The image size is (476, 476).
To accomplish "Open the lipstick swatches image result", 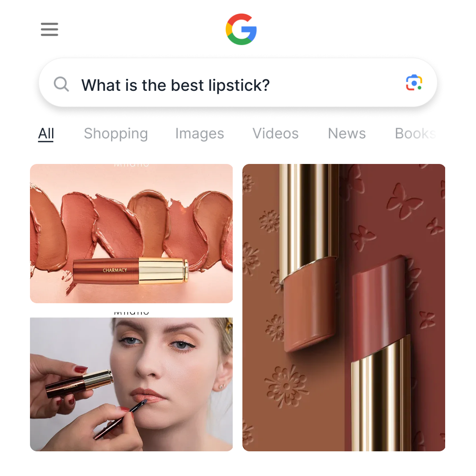I will coord(131,234).
